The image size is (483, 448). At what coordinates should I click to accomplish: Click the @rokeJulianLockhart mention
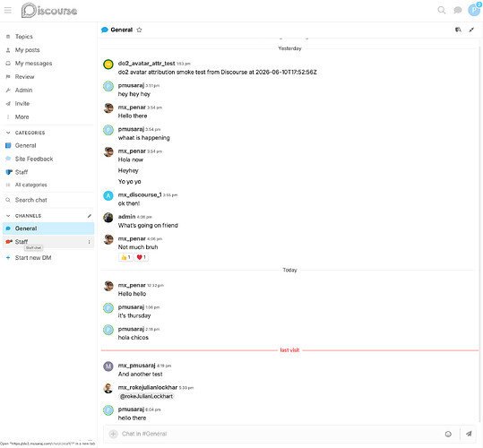[x=146, y=396]
